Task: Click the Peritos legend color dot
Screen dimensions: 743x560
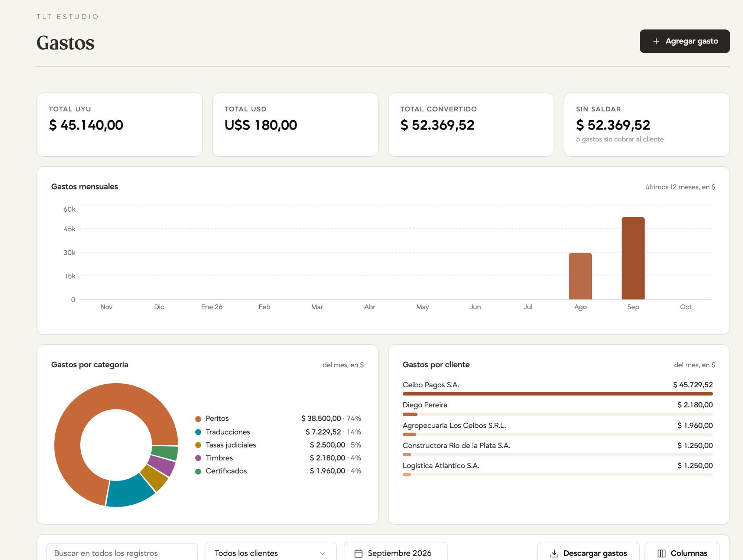Action: point(198,419)
